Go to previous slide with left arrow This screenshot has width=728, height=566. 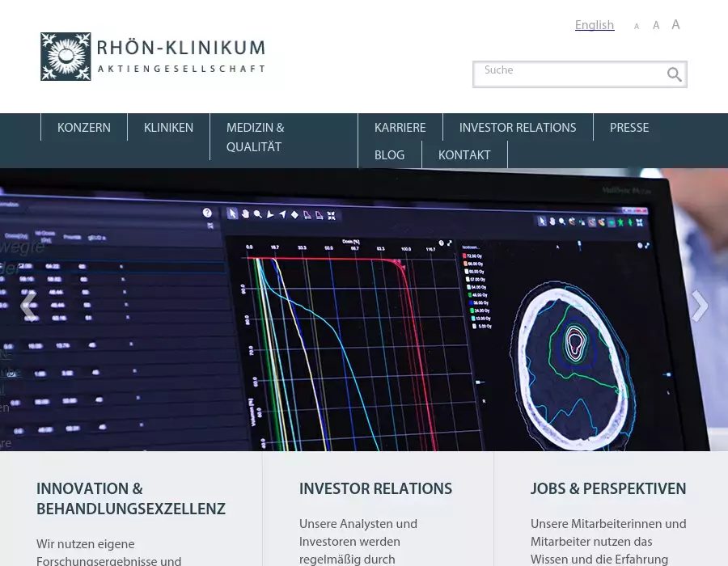[x=28, y=306]
